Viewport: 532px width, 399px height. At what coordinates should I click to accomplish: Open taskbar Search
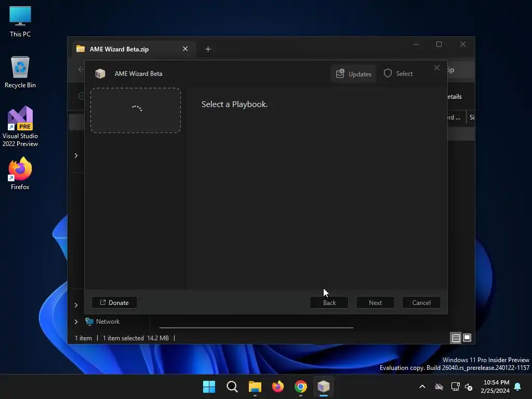coord(232,387)
